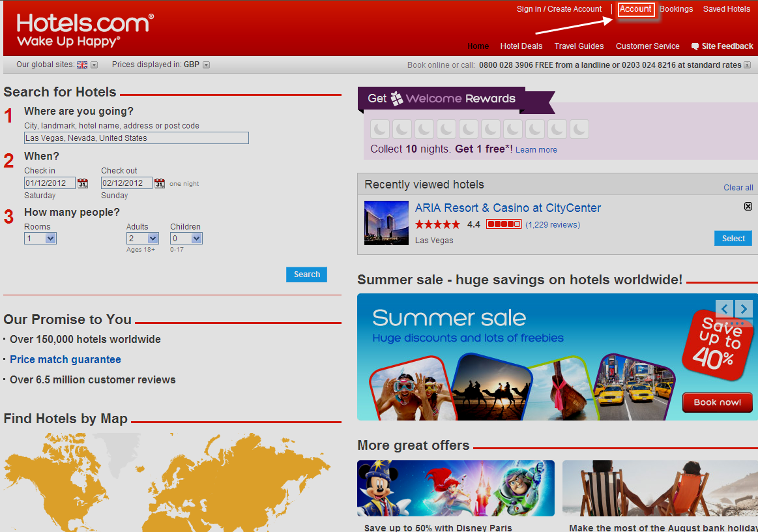View Bookings in the top bar
This screenshot has height=532, width=758.
(x=677, y=9)
